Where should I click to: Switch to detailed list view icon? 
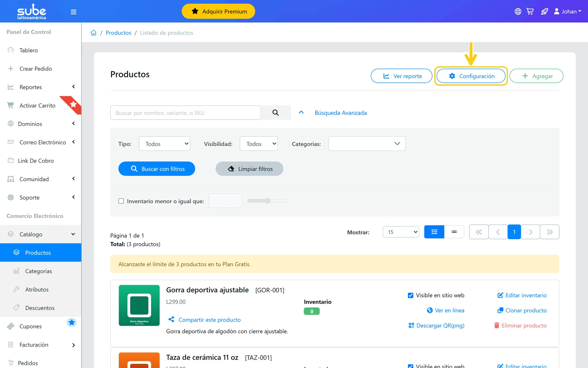point(434,232)
